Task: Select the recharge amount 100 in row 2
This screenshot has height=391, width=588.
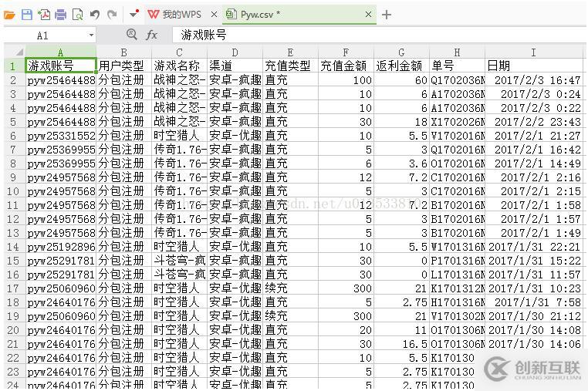Action: (346, 80)
